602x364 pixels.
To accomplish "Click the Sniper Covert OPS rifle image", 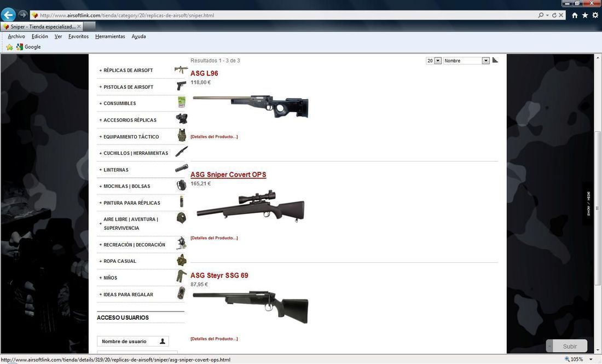I will [x=250, y=206].
